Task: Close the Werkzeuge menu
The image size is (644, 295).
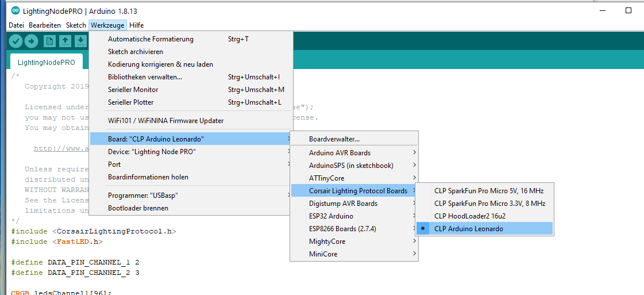Action: 107,25
